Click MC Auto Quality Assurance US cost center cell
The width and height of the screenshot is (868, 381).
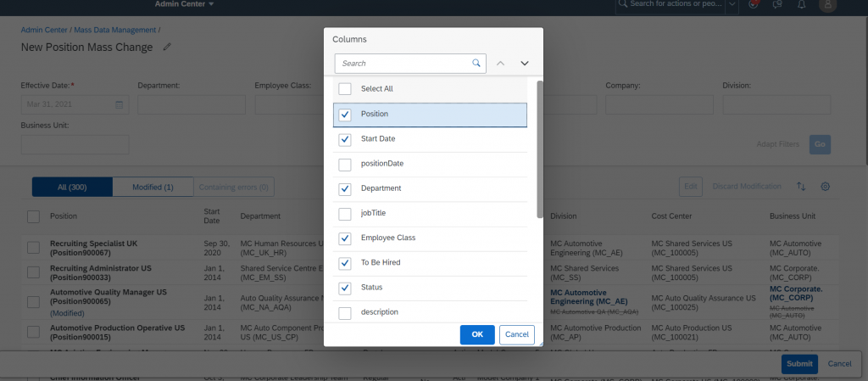pos(704,302)
